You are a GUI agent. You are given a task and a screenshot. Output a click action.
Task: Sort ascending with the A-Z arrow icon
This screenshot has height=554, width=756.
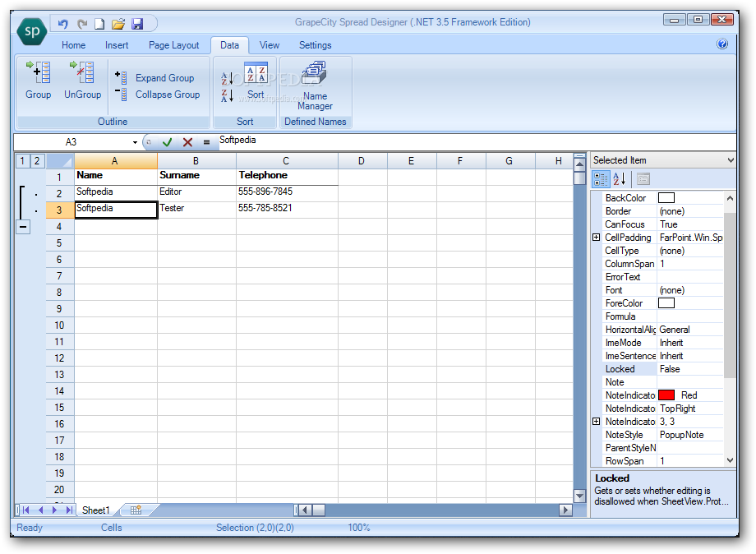coord(227,79)
